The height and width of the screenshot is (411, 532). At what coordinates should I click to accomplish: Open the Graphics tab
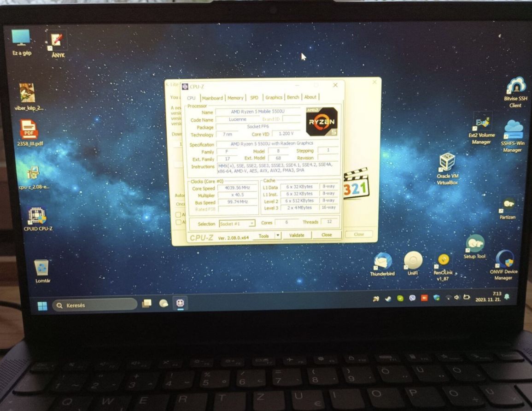coord(274,97)
